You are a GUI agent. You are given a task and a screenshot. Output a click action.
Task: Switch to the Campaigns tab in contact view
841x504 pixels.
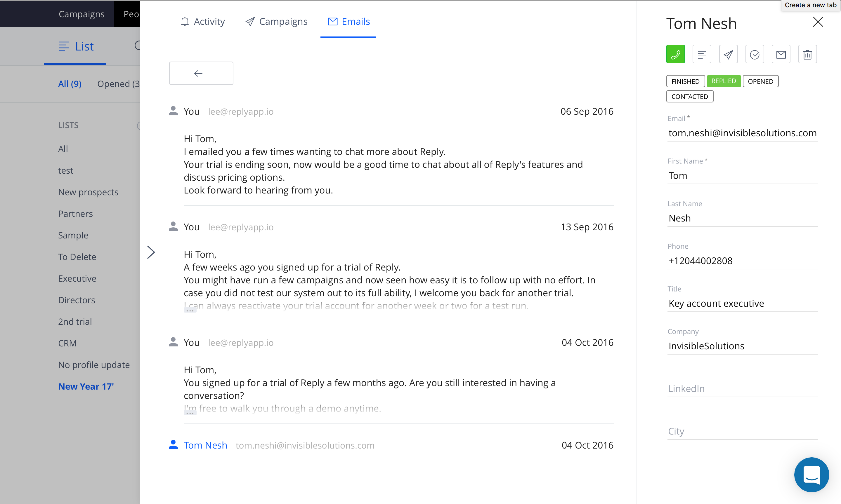tap(276, 22)
